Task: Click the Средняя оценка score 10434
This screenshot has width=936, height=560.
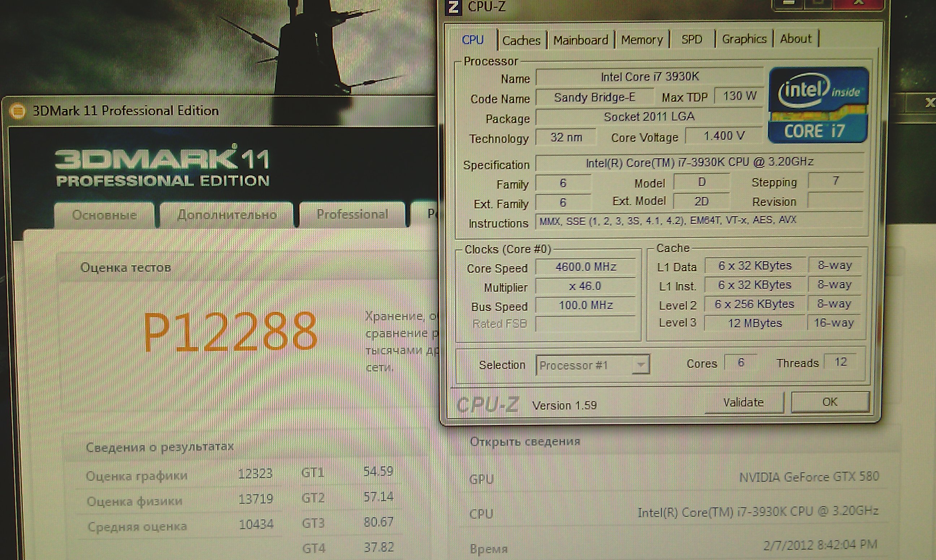Action: [x=256, y=524]
